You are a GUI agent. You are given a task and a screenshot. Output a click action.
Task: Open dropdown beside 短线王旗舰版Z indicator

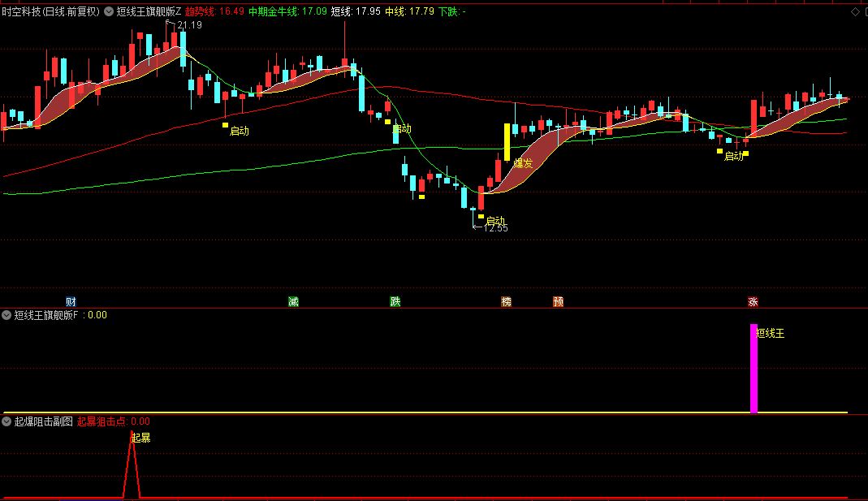pyautogui.click(x=109, y=11)
